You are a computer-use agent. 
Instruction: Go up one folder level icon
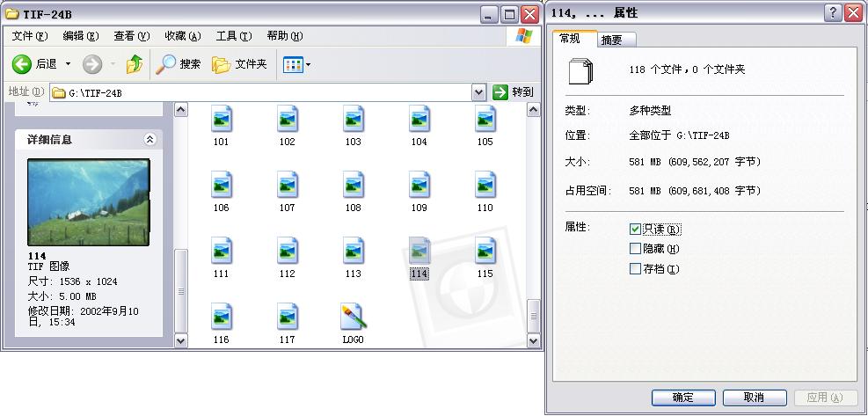135,64
